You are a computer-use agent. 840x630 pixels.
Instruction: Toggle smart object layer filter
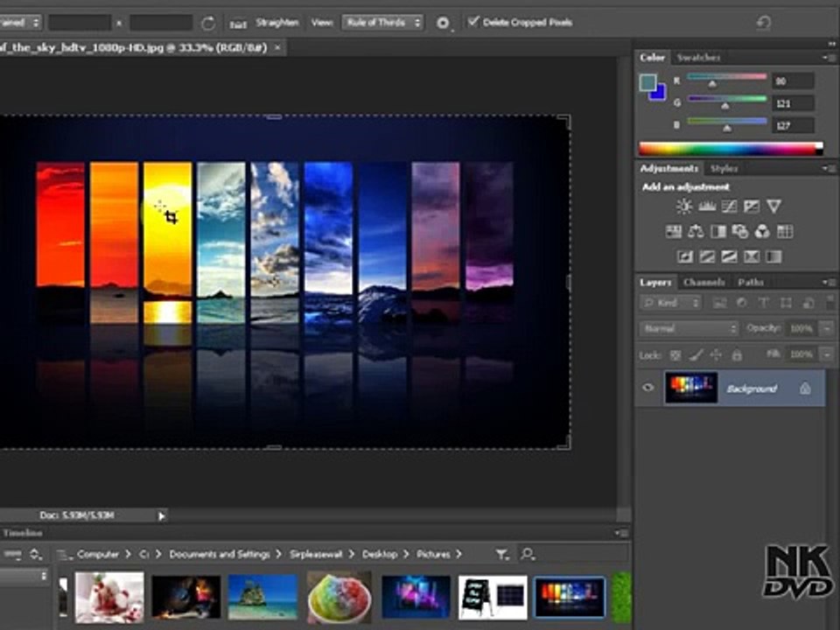pyautogui.click(x=808, y=304)
